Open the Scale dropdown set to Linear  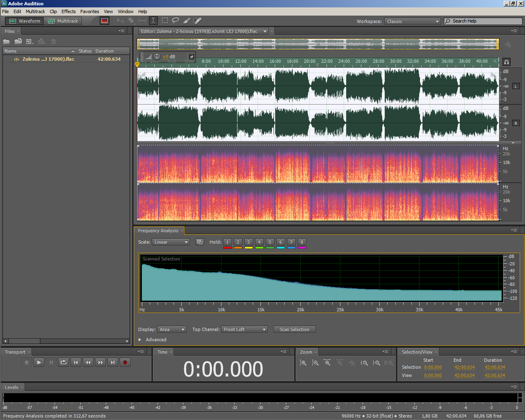[171, 242]
